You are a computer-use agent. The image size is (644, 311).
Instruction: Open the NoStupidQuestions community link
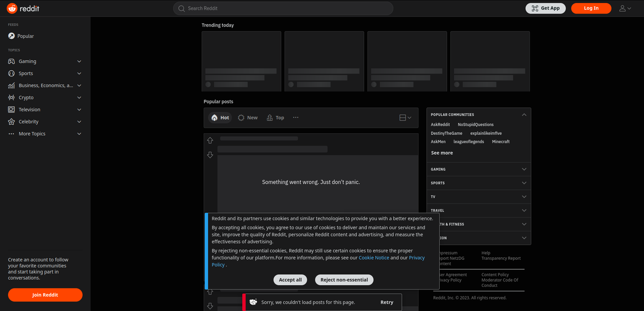(475, 125)
